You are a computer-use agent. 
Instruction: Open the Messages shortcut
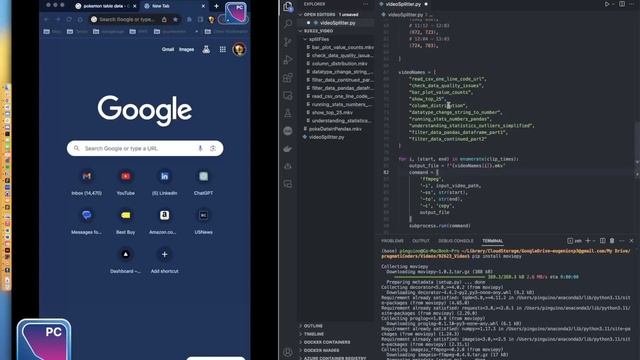point(87,221)
